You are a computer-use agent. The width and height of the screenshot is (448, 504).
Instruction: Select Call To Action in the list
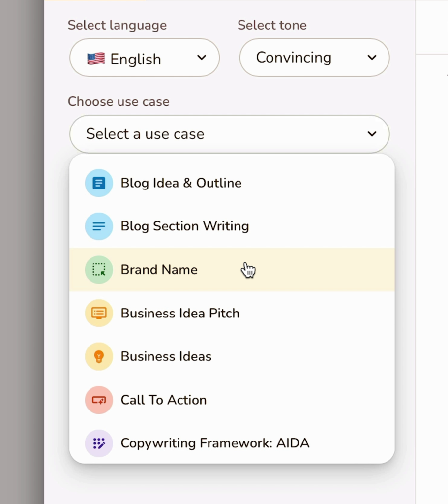(163, 400)
